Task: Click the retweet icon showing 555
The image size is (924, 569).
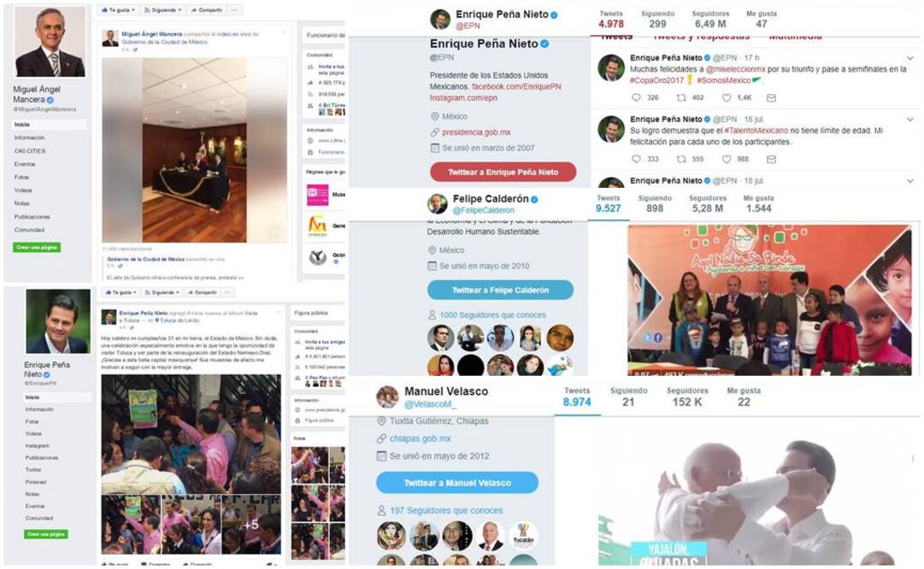Action: [681, 159]
